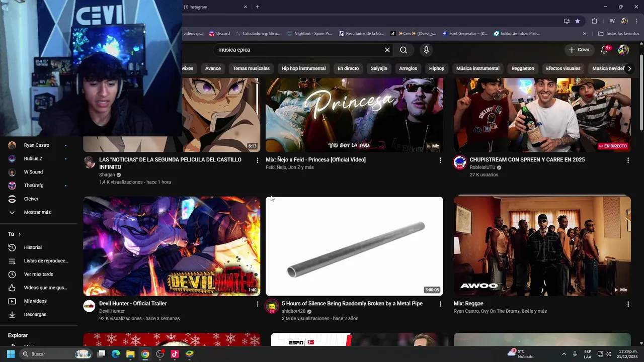This screenshot has height=362, width=644.
Task: Open Historial in the sidebar
Action: click(x=33, y=247)
